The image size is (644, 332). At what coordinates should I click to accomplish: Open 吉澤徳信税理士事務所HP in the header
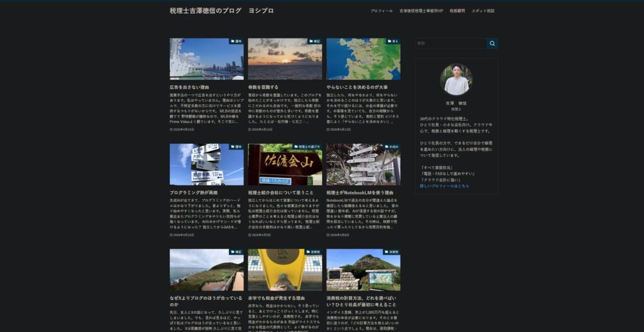(421, 11)
